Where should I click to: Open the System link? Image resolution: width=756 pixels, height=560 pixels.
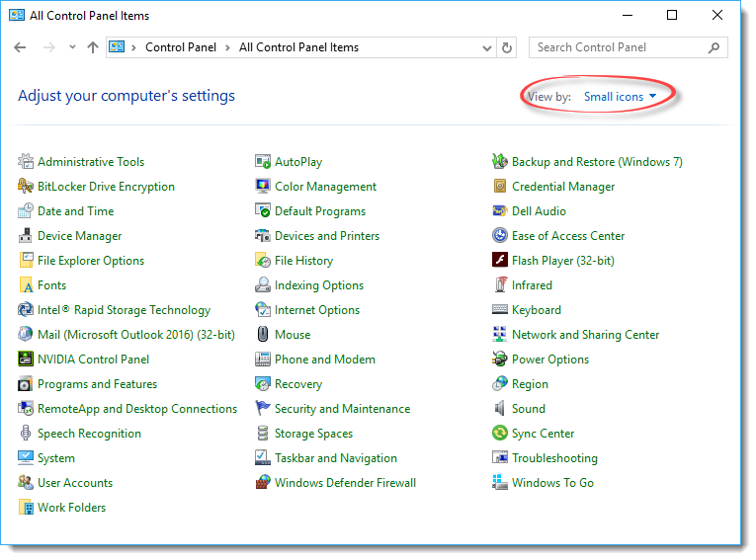pyautogui.click(x=56, y=458)
